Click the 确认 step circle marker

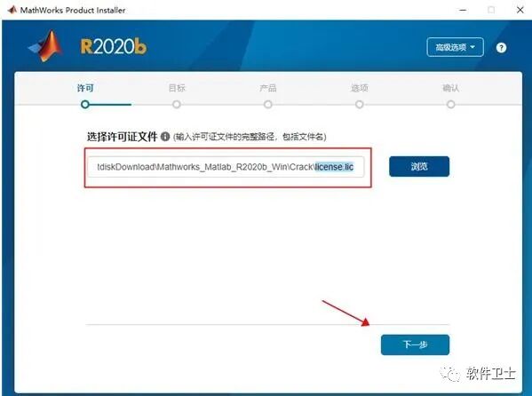point(450,104)
